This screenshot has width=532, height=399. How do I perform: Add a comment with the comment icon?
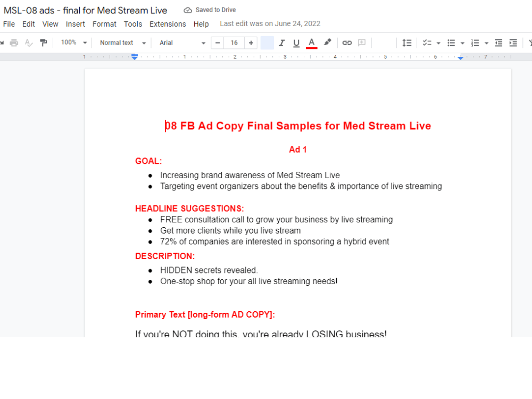coord(362,43)
